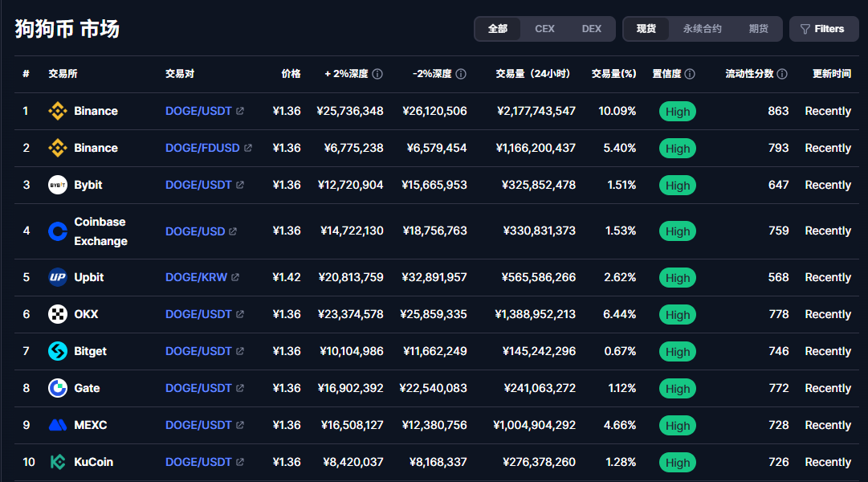Screen dimensions: 868x482
Task: Click the KuCoin exchange logo icon
Action: (58, 462)
